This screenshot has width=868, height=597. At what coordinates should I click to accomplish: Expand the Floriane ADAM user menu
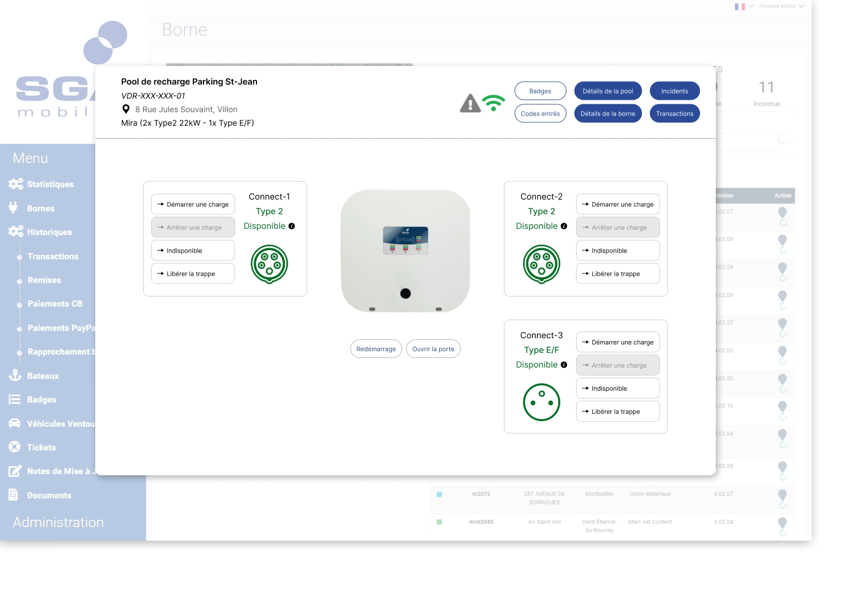781,6
